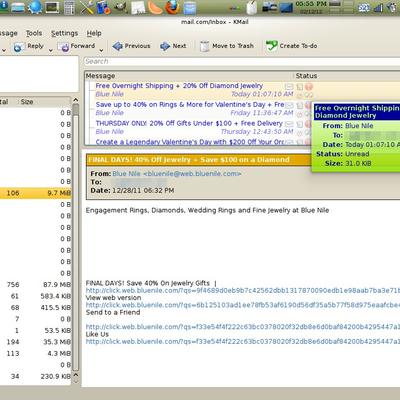Image resolution: width=400 pixels, height=400 pixels.
Task: Open the crossed tools icon in panel
Action: (x=86, y=7)
